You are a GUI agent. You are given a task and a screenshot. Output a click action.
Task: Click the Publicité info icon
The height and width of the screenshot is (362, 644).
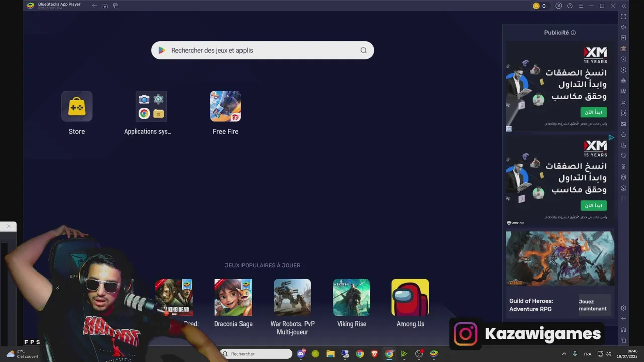(x=573, y=33)
